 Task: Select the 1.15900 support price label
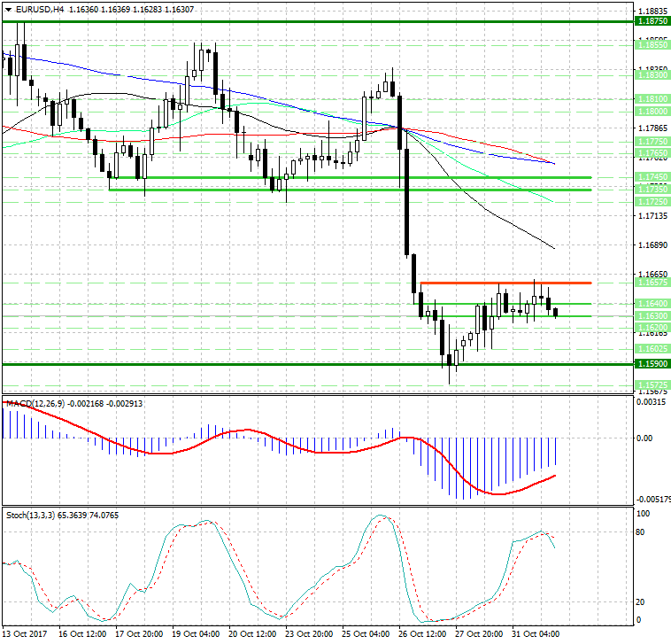652,364
